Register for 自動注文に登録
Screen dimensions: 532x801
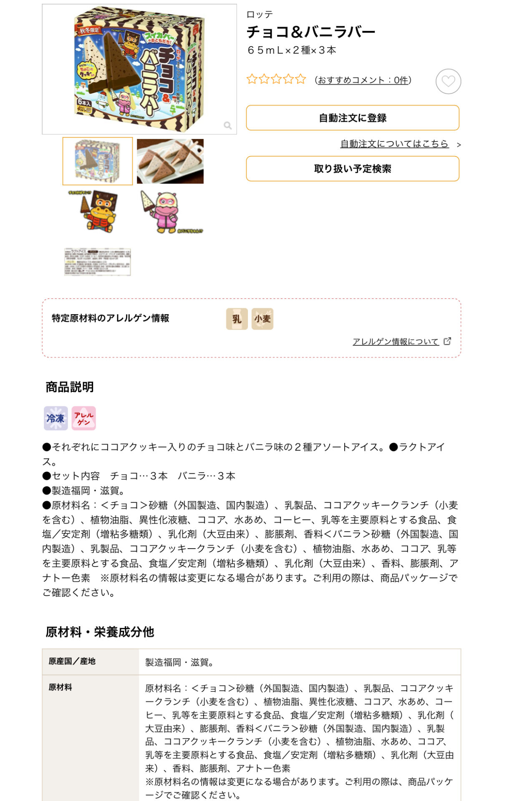click(353, 118)
